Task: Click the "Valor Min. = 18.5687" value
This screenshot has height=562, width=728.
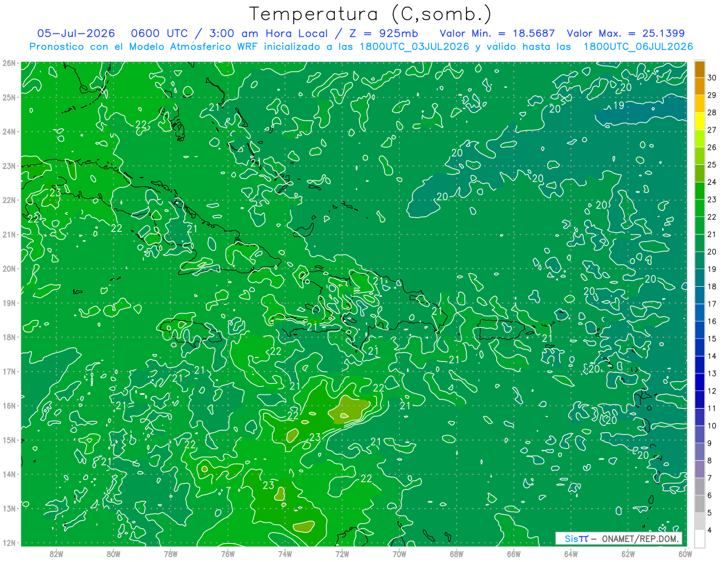Action: coord(497,33)
